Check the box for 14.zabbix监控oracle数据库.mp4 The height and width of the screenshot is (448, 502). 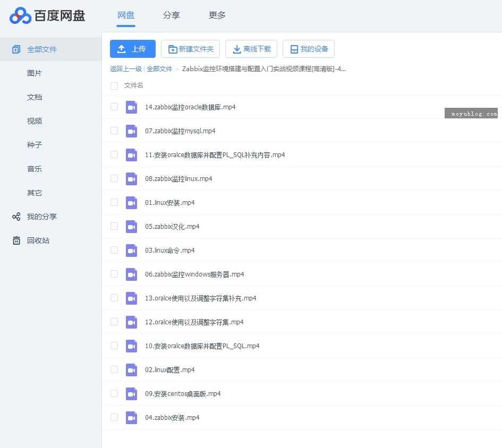114,107
